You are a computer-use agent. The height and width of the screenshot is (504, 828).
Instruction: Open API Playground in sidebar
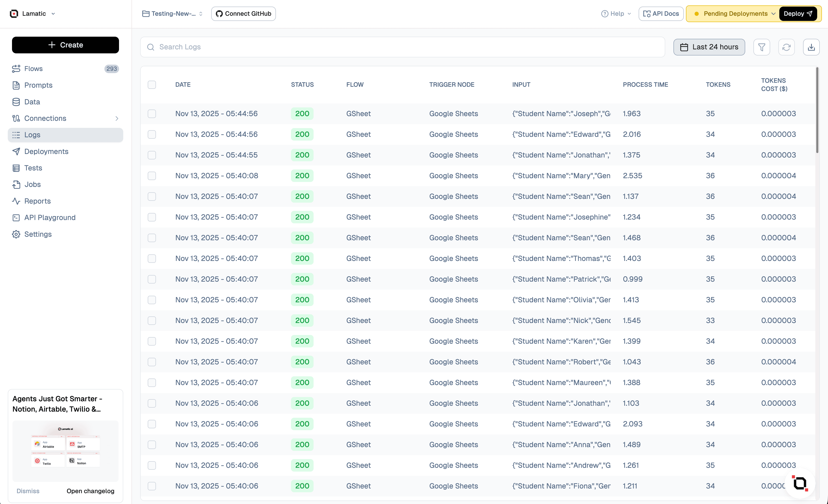[x=50, y=218]
